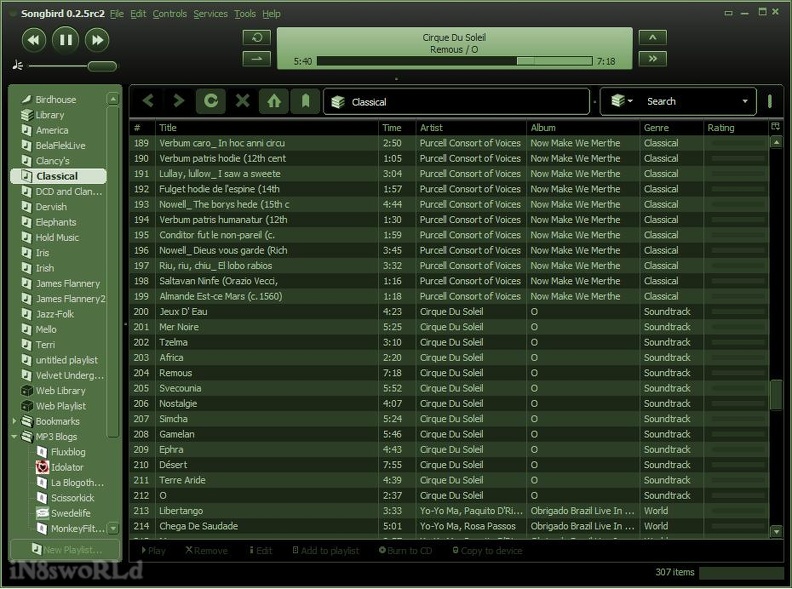
Task: Open the Help menu
Action: [x=271, y=14]
